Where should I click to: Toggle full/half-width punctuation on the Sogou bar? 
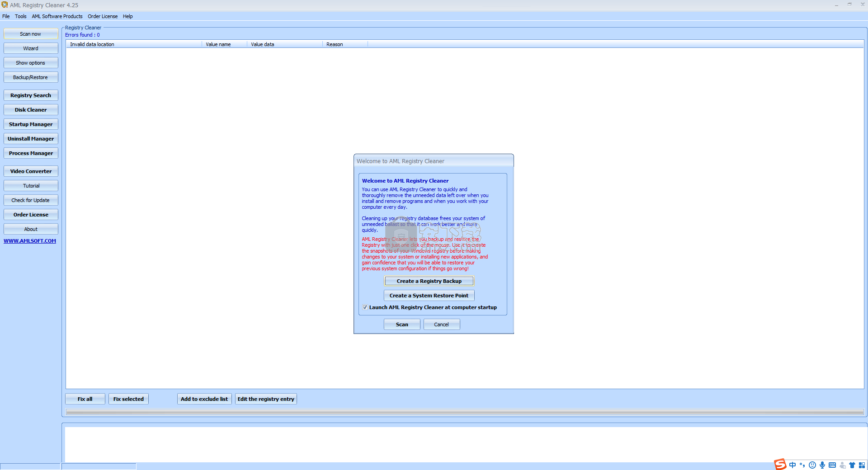(803, 465)
